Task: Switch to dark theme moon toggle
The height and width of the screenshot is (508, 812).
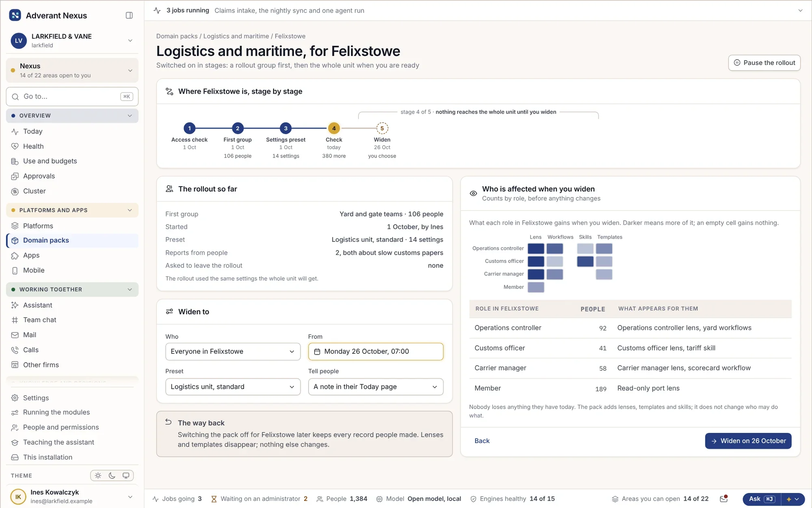Action: pos(112,476)
